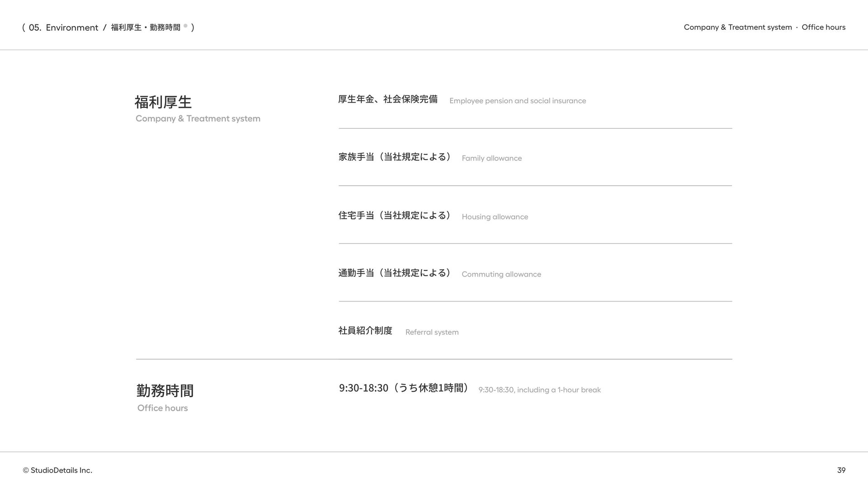Screen dimensions: 868x488
Task: Click 'Employee pension and social insurance' label
Action: point(517,101)
